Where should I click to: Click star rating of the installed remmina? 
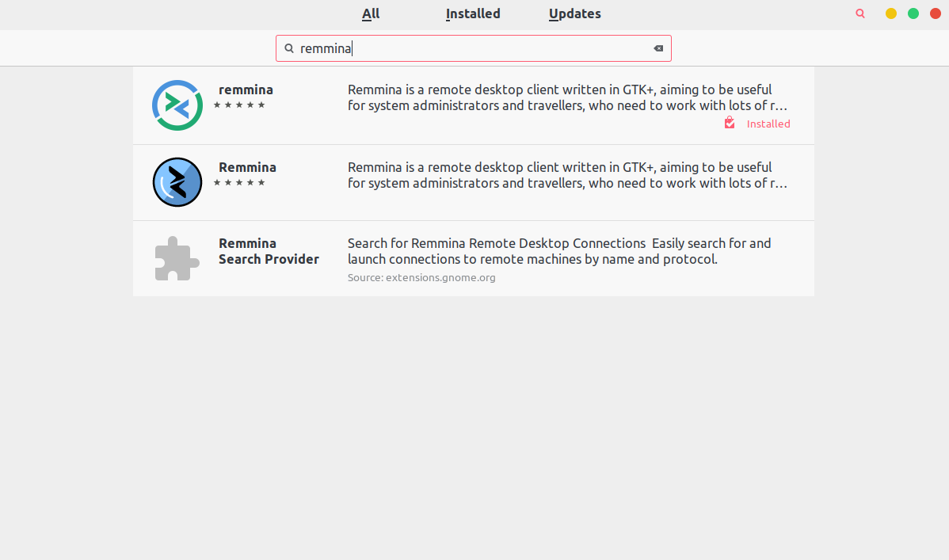click(239, 105)
